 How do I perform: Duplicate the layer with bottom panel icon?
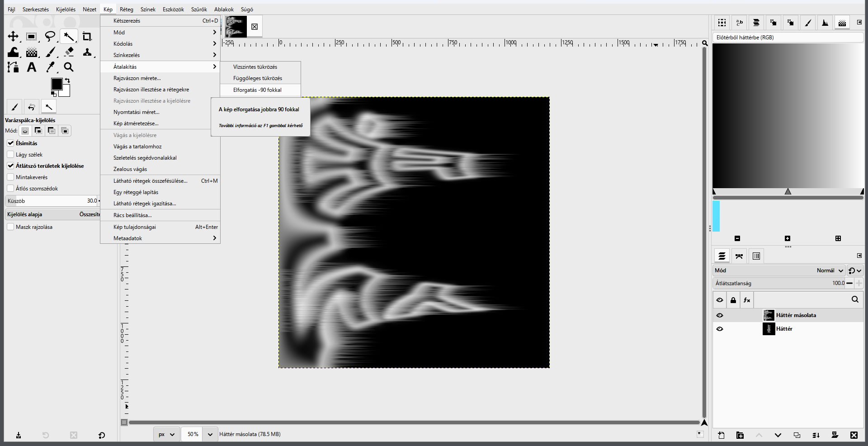[x=797, y=435]
